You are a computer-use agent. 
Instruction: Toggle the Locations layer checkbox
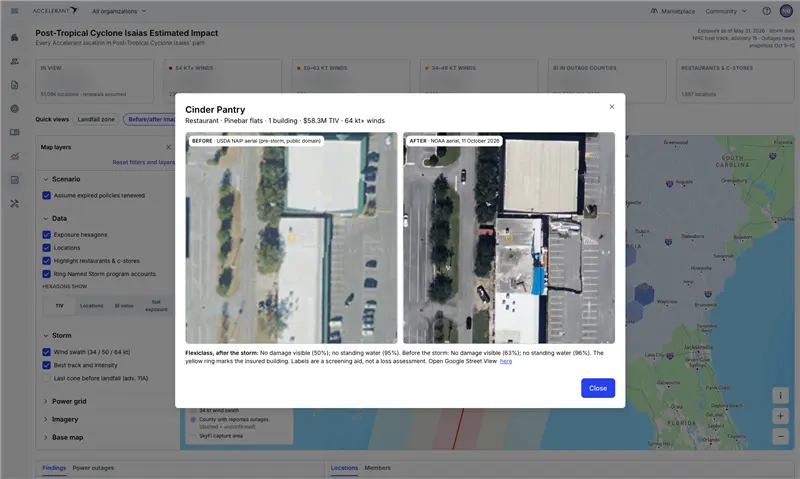(46, 248)
